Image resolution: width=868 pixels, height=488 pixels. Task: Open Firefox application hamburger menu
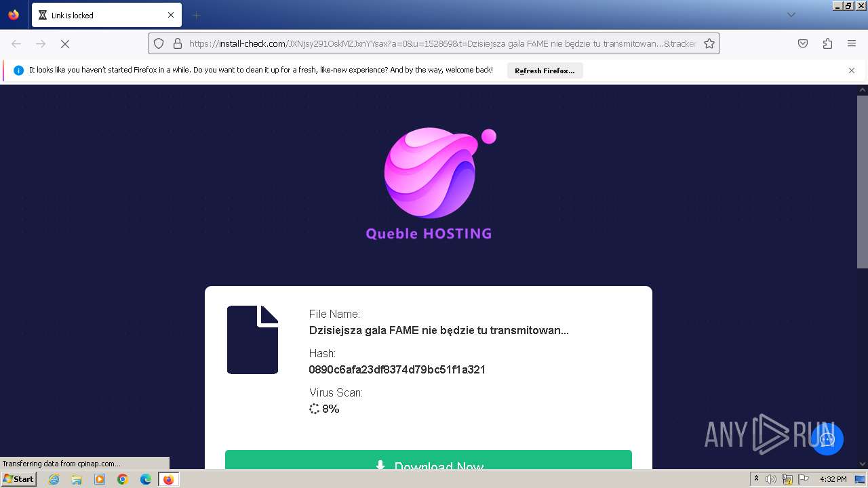pos(852,43)
